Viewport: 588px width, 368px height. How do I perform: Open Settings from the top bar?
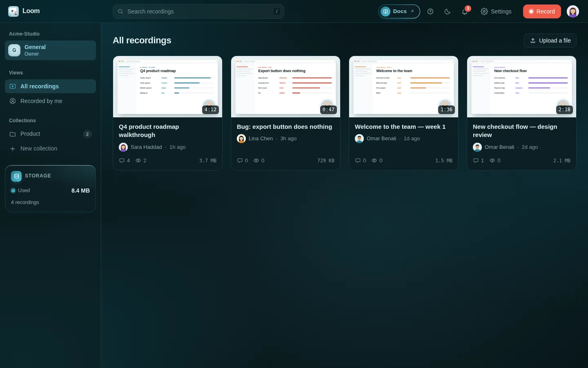[496, 11]
